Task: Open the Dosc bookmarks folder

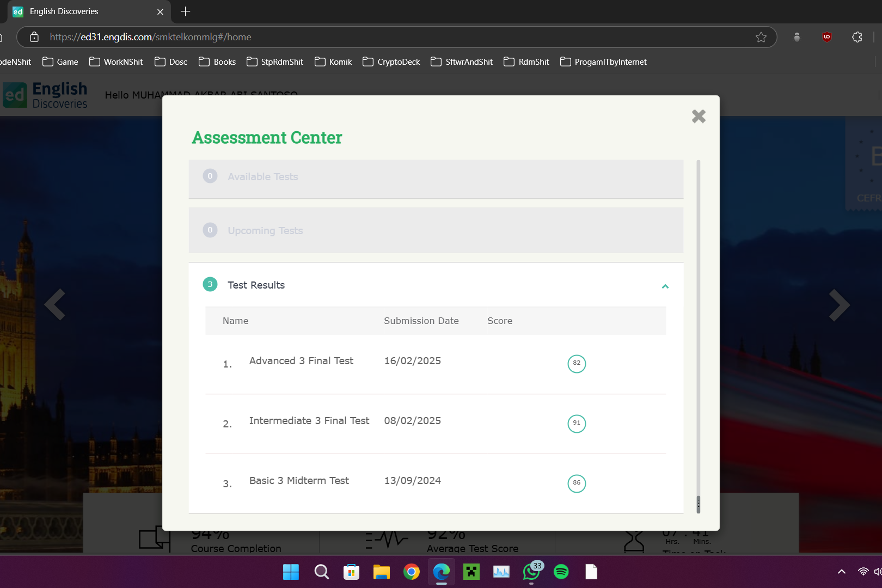Action: [171, 62]
